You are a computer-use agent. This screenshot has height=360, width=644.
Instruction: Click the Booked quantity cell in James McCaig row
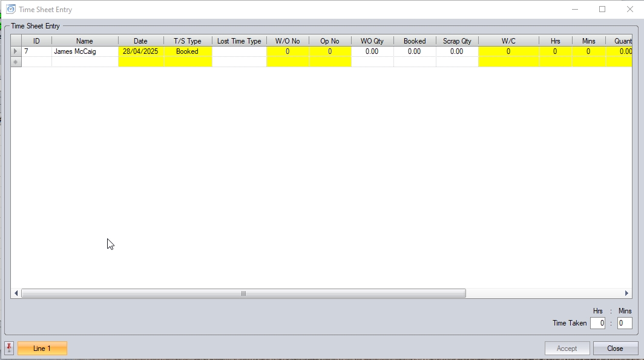[415, 51]
